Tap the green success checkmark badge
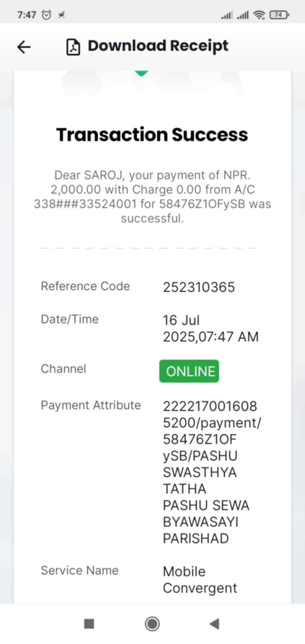The height and width of the screenshot is (644, 305). pyautogui.click(x=141, y=74)
